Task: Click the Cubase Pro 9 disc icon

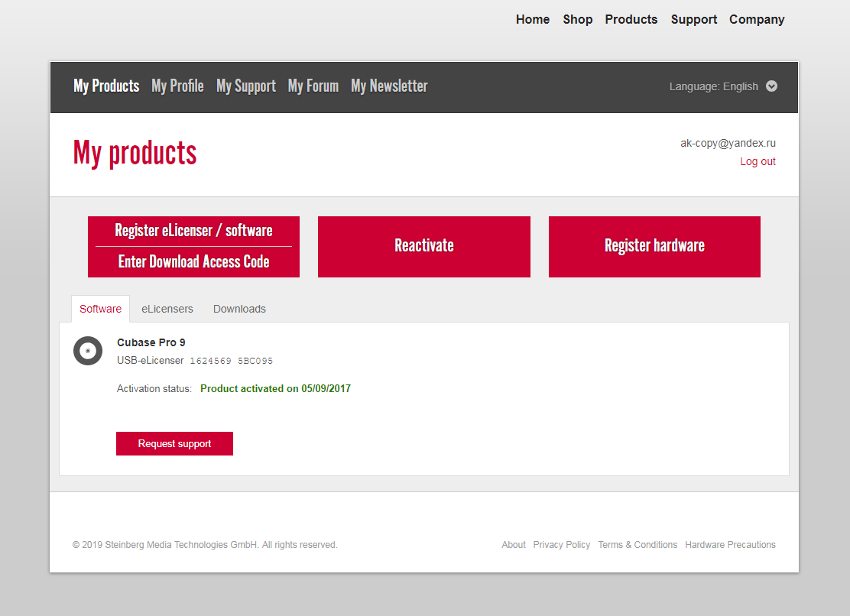Action: 88,351
